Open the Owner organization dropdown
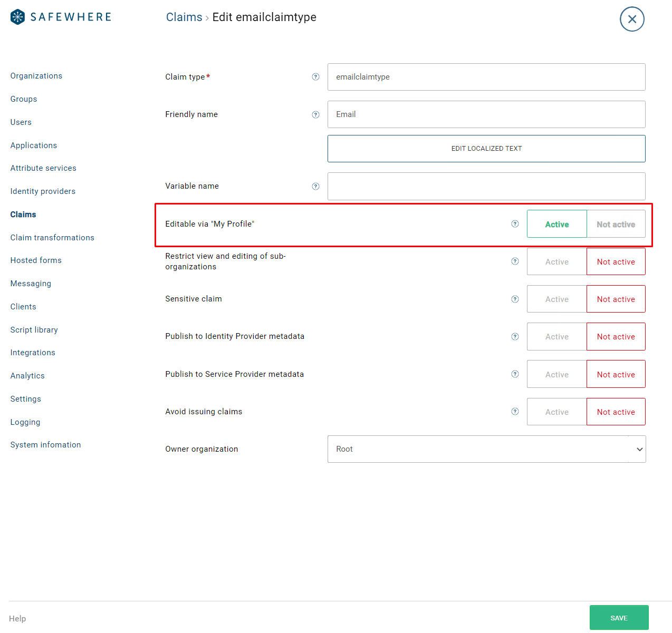The width and height of the screenshot is (672, 633). click(486, 449)
